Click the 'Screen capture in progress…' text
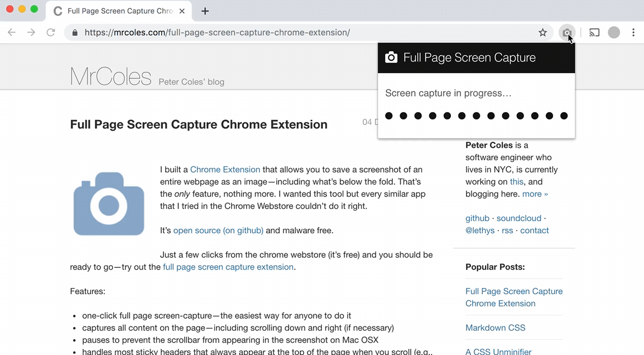This screenshot has height=355, width=644. pos(448,93)
